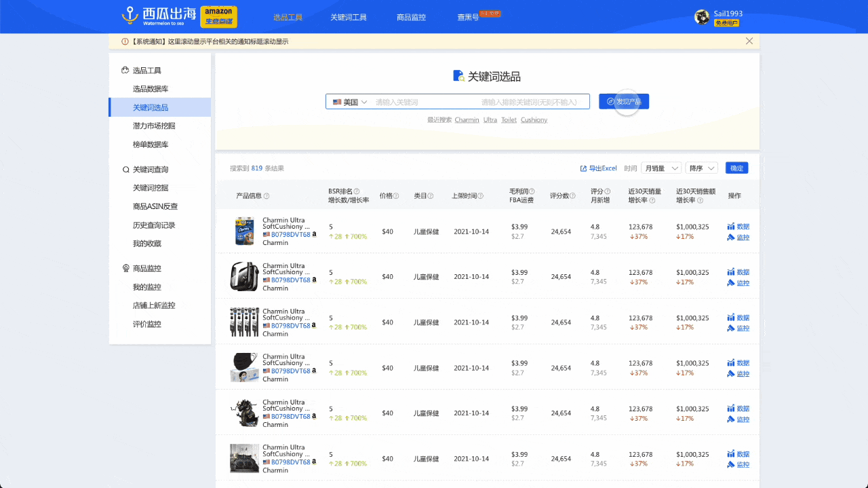Click 监控 for the smartwatch case product row
Viewport: 868px width, 488px height.
[x=738, y=283]
